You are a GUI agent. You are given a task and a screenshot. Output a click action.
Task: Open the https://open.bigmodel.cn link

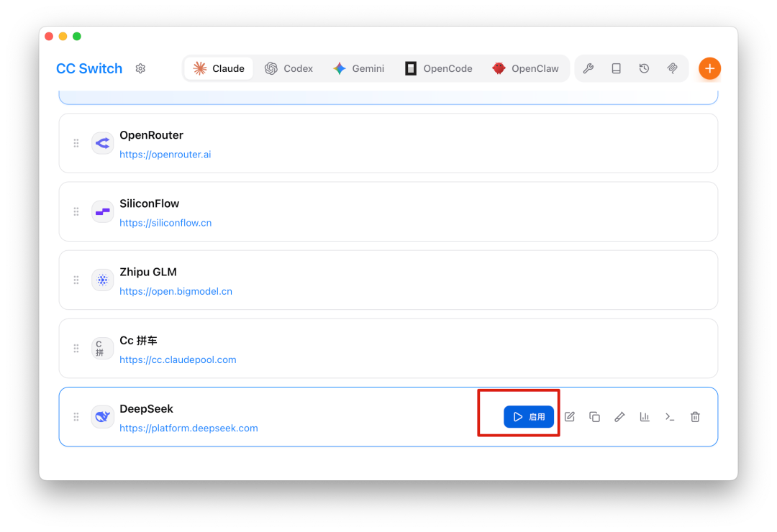click(x=176, y=291)
